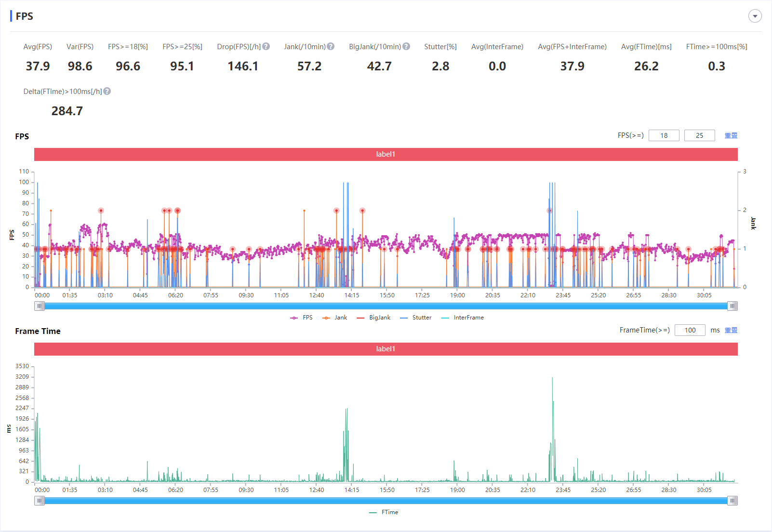Click the Jank value 57.2
Screen dimensions: 772x532
pyautogui.click(x=309, y=66)
